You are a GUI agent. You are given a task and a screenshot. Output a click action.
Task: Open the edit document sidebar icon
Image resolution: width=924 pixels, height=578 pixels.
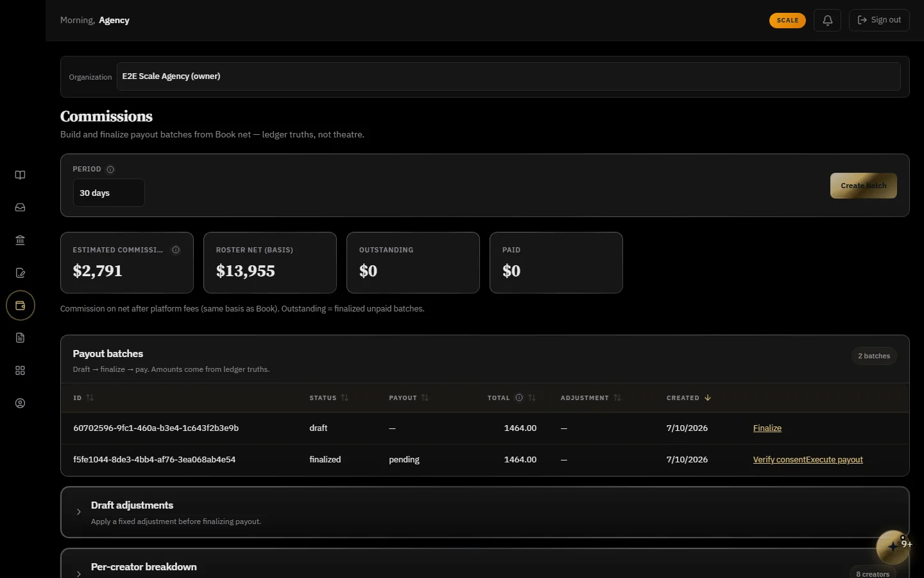tap(20, 273)
